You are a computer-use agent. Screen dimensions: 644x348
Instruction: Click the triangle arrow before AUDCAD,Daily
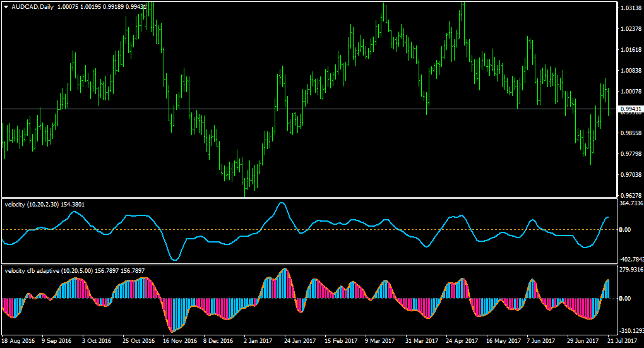6,7
